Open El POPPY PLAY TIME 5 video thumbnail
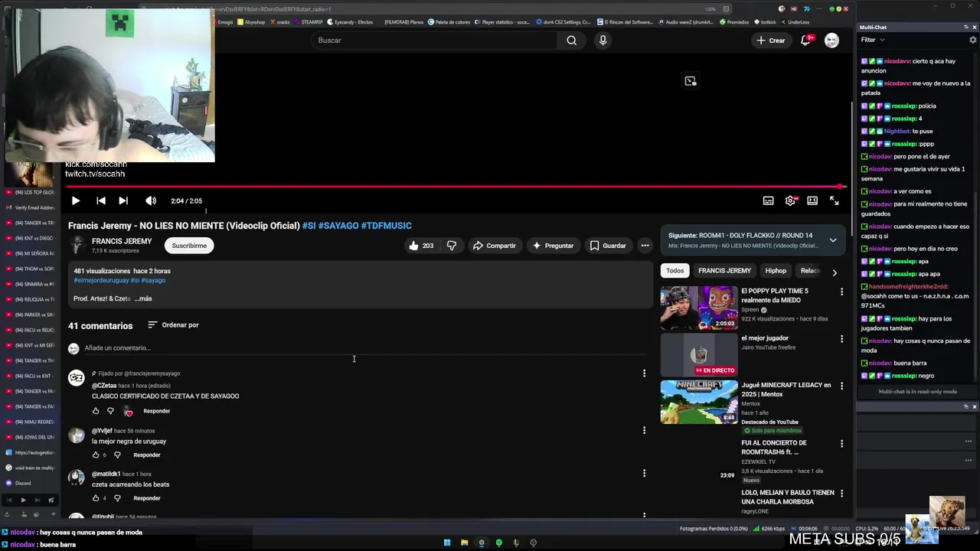 point(699,308)
